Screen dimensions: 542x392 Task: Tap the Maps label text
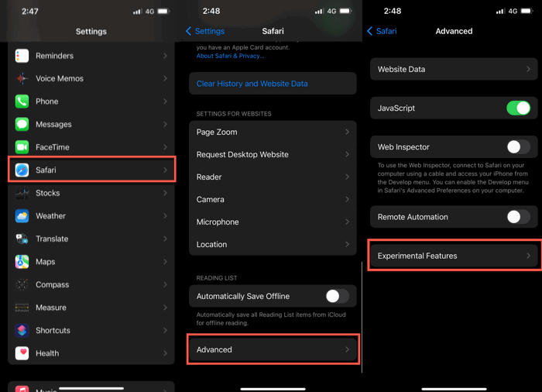[x=45, y=262]
